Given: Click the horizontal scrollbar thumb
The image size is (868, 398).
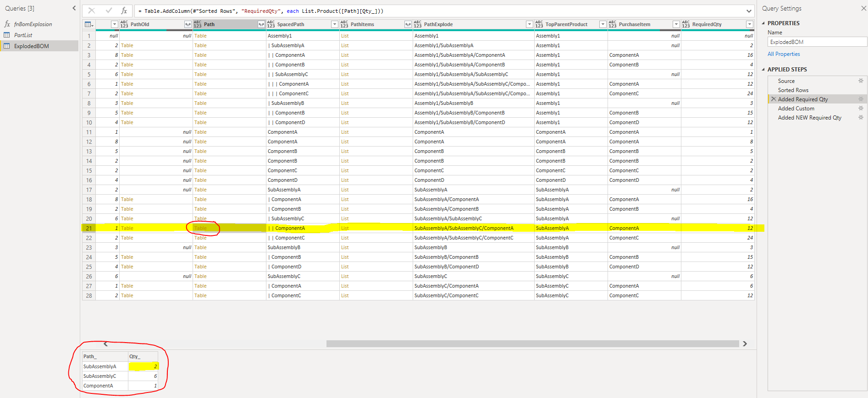Looking at the screenshot, I should [x=532, y=344].
